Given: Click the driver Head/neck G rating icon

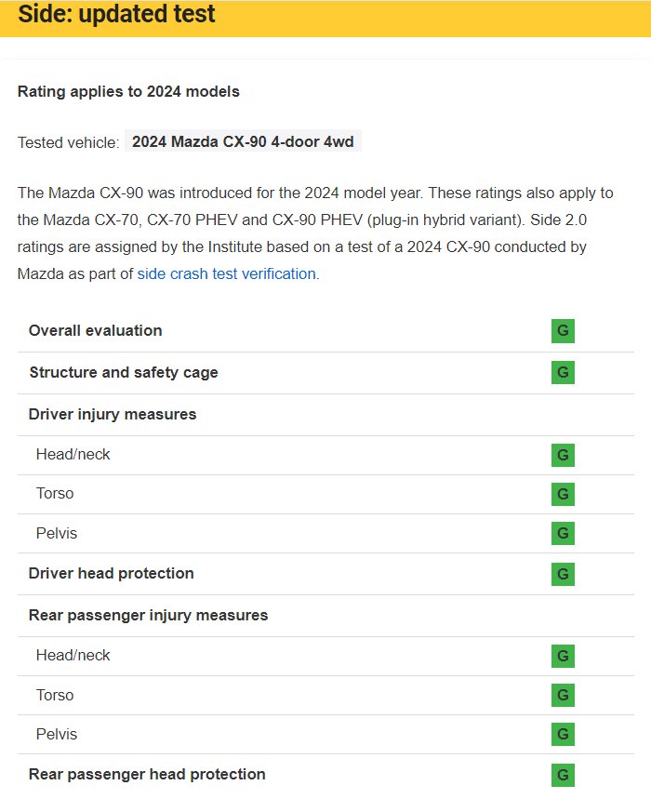Looking at the screenshot, I should point(563,455).
